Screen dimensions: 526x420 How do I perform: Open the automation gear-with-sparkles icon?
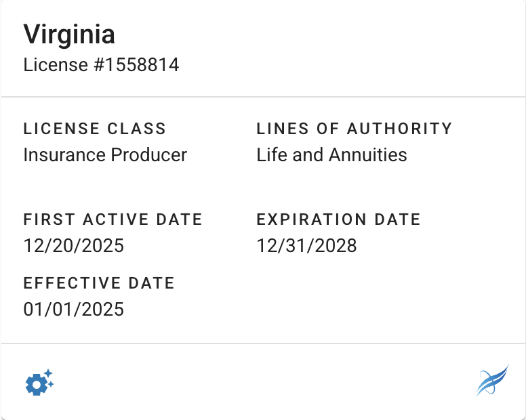pos(39,383)
